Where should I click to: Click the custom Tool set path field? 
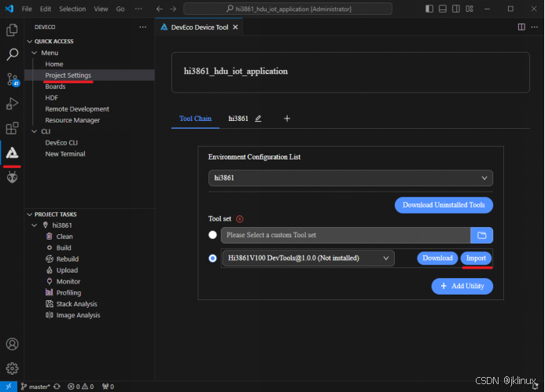click(x=346, y=236)
